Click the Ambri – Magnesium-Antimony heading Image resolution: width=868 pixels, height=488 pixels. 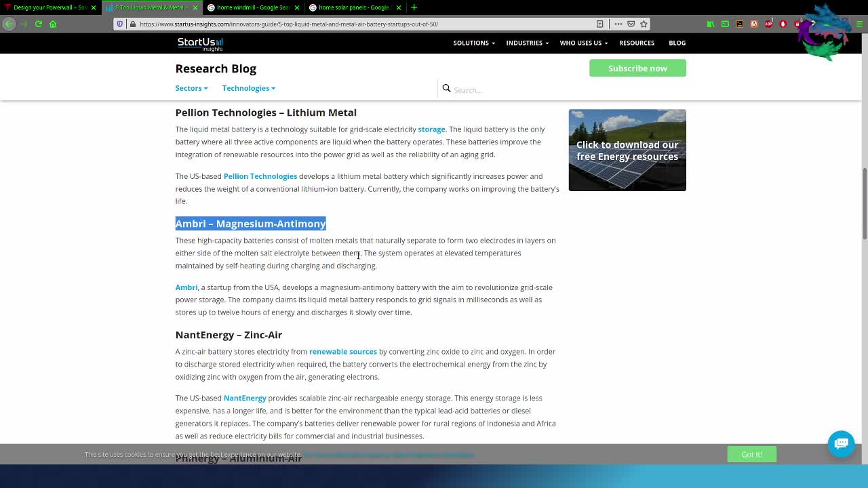click(250, 224)
